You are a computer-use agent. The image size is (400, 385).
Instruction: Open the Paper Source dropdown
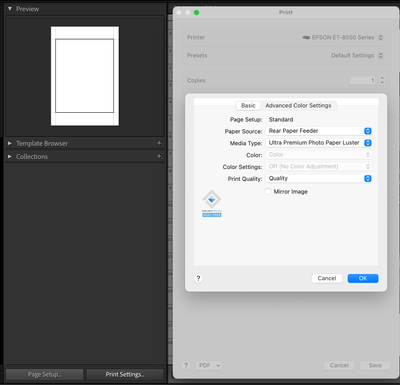click(319, 131)
